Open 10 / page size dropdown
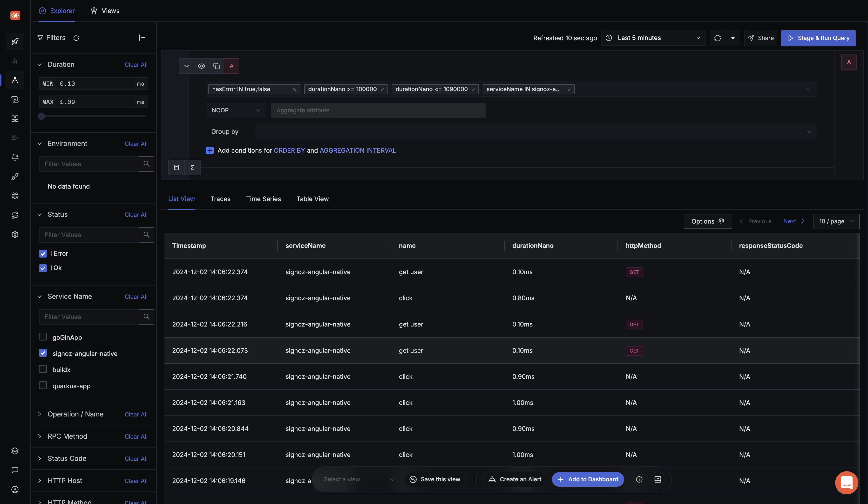 (x=836, y=221)
